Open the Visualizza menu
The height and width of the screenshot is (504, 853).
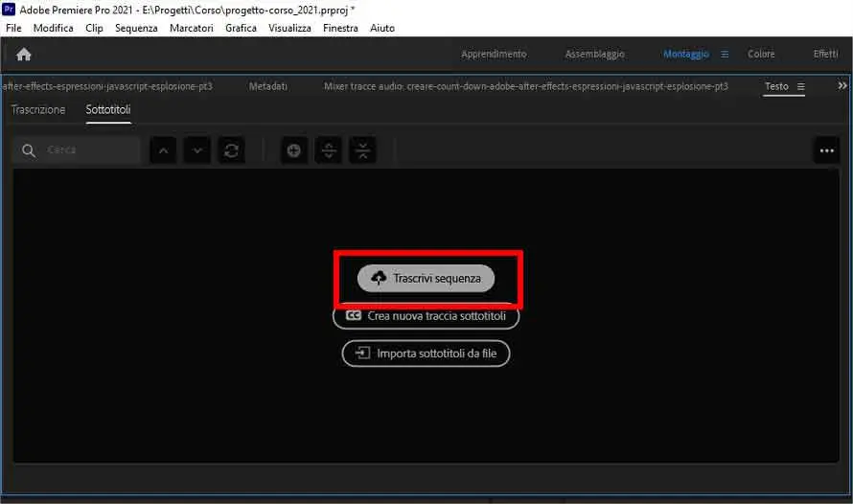[x=290, y=28]
